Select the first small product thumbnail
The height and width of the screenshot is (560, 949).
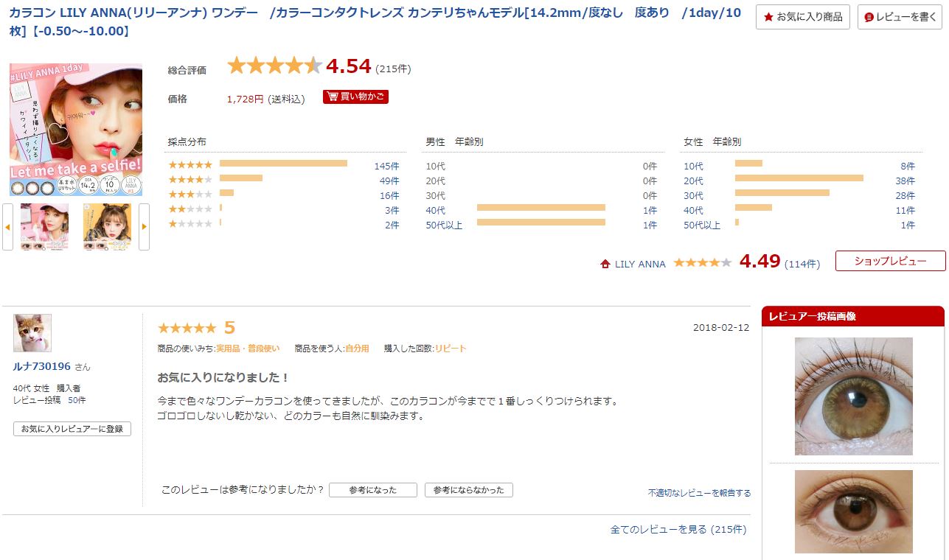click(44, 227)
